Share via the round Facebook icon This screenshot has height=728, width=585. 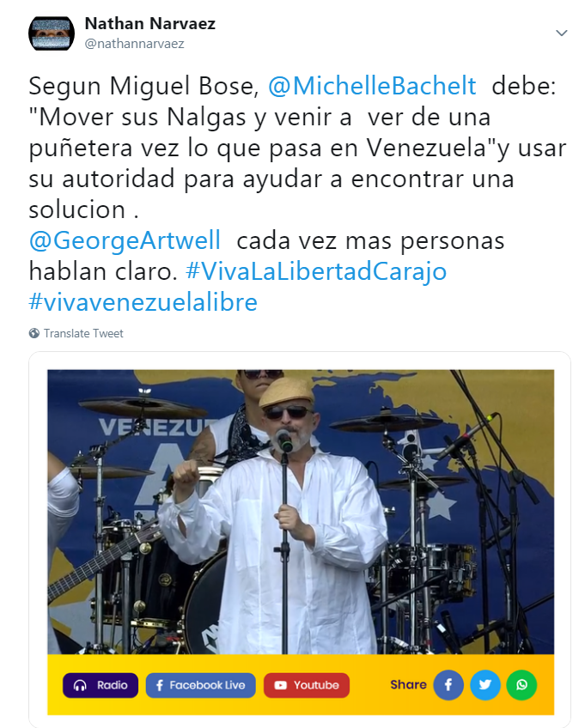(448, 685)
